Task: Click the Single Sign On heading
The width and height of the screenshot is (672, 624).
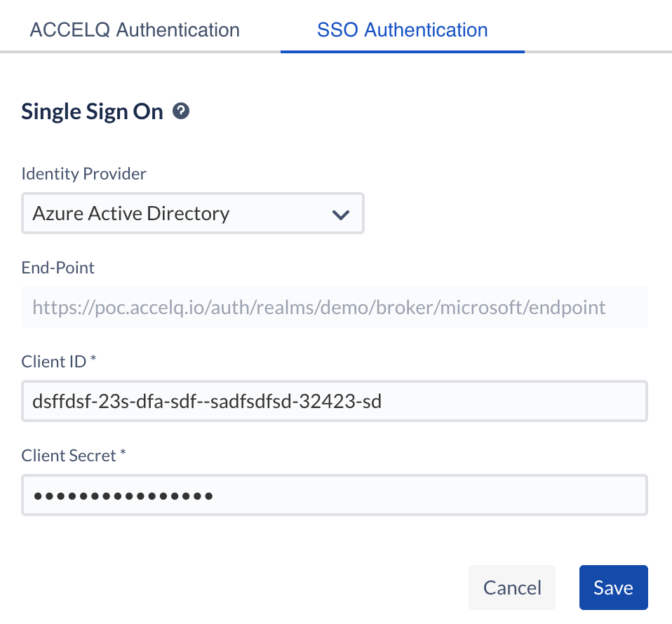Action: pyautogui.click(x=92, y=111)
